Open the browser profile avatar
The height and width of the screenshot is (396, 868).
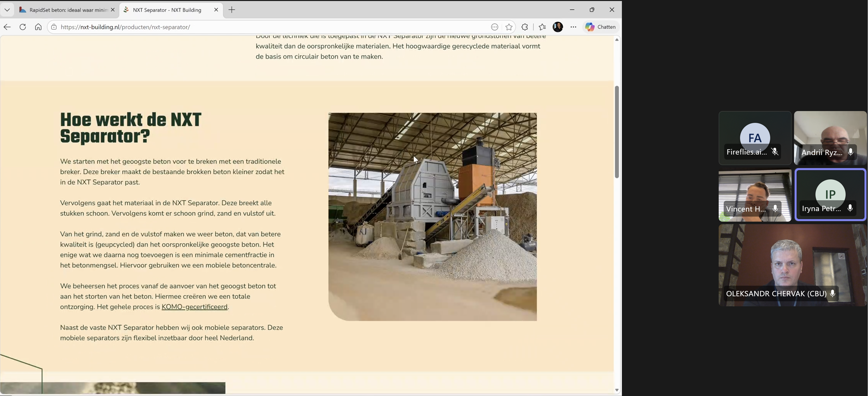(x=558, y=27)
